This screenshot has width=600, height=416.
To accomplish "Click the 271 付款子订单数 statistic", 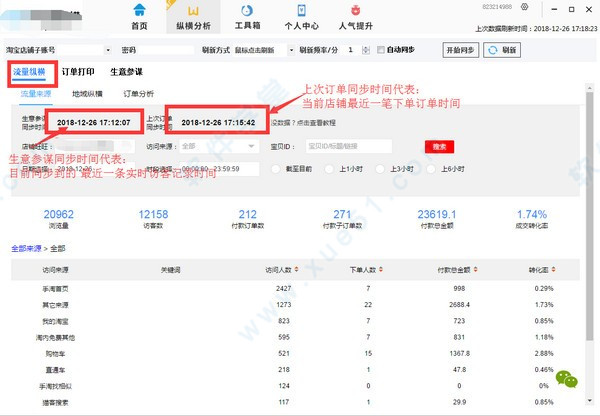I will point(342,219).
